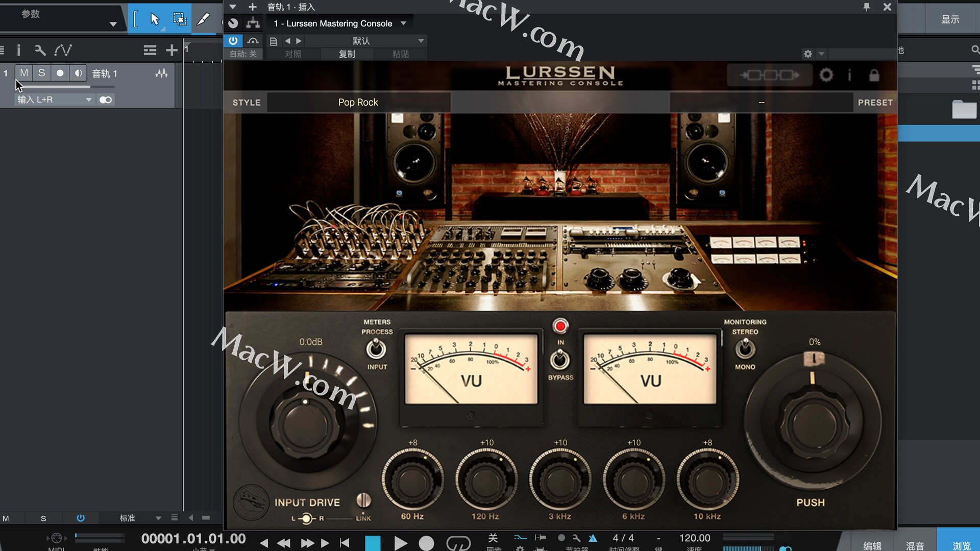Viewport: 980px width, 551px height.
Task: Mute track 音轨 1
Action: [x=24, y=73]
